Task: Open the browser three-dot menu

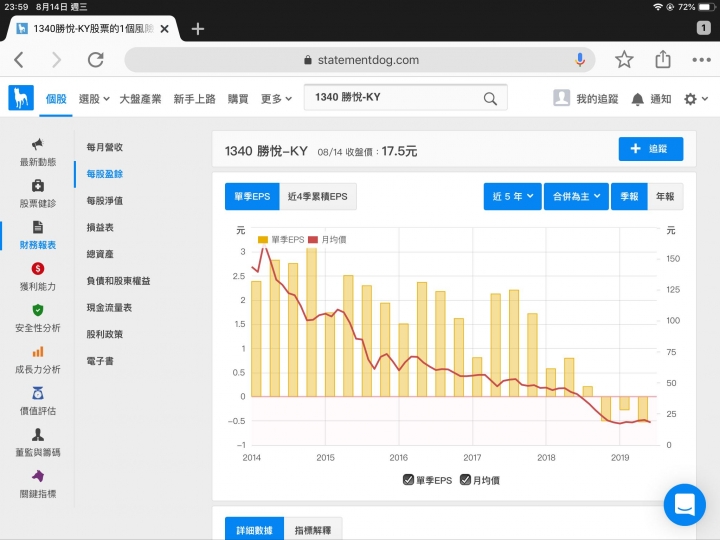Action: 701,60
